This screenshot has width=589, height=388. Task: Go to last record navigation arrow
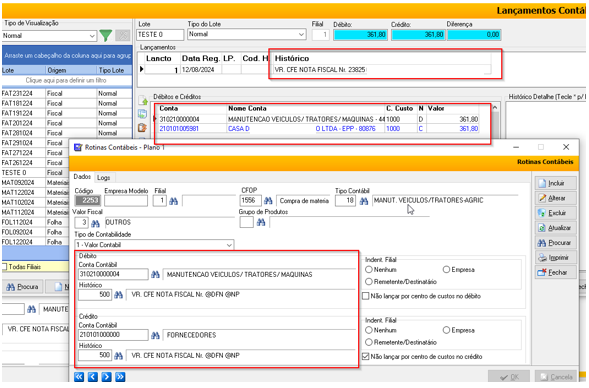(120, 377)
